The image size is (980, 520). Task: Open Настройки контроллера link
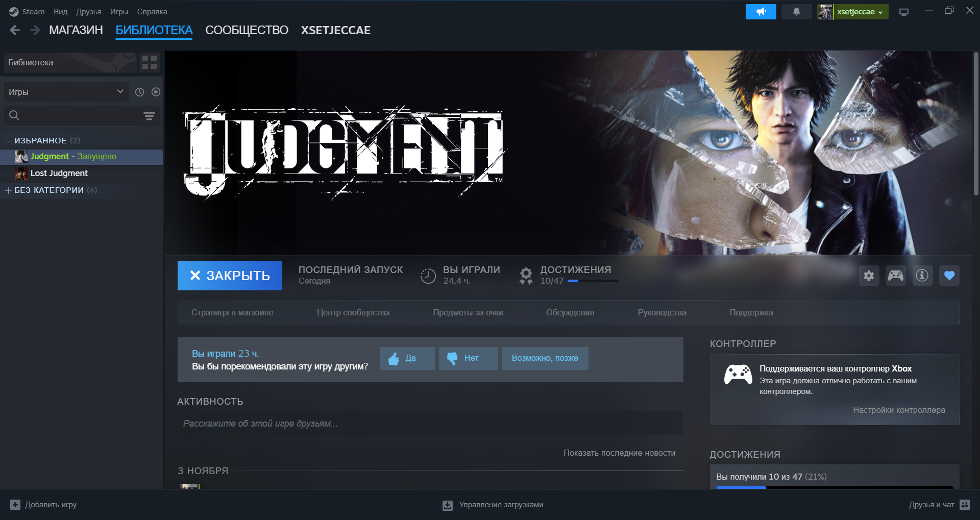[x=899, y=410]
